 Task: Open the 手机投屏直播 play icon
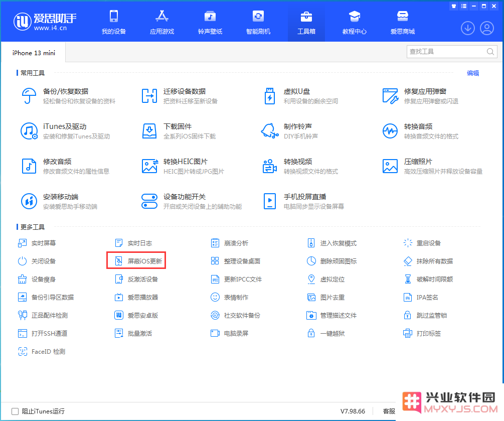pos(270,201)
